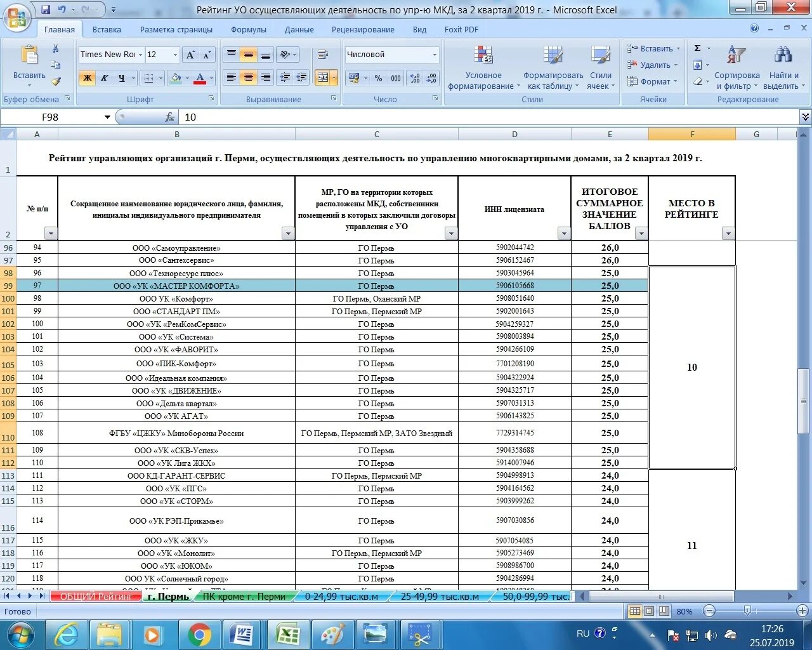Click the Cut scissors icon
Image resolution: width=812 pixels, height=650 pixels.
[x=56, y=49]
